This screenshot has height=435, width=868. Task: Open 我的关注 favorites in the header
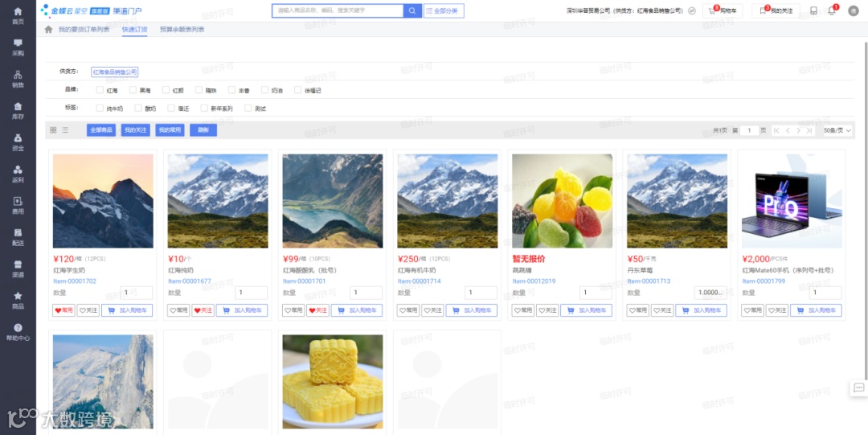776,10
